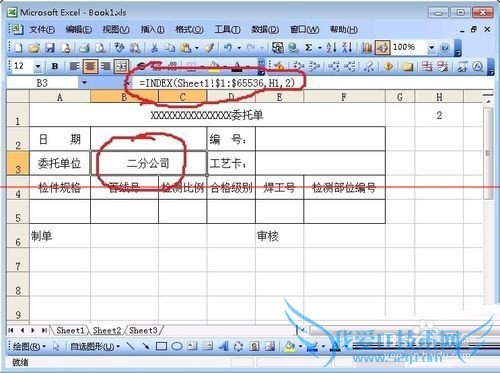Select the Arrow drawing tool

146,346
